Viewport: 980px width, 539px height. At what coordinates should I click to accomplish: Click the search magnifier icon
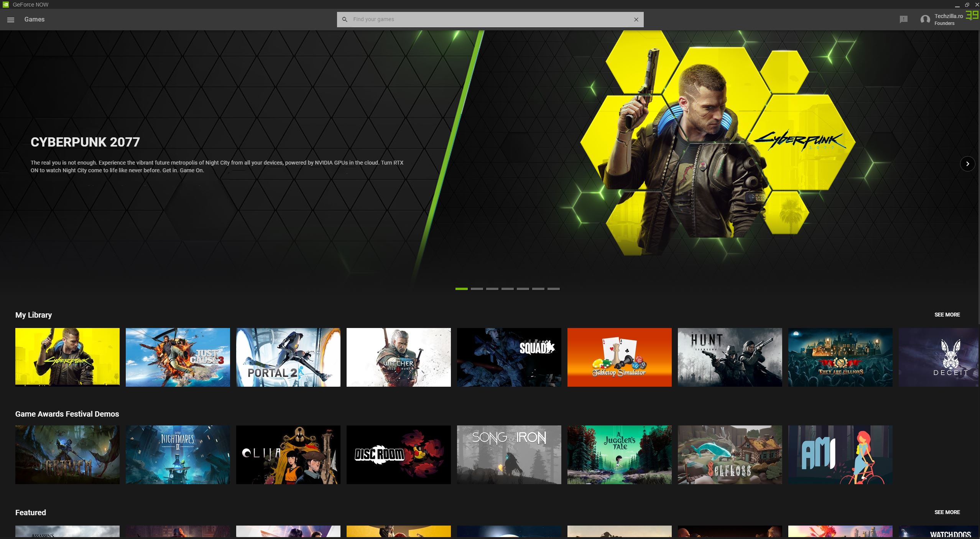pyautogui.click(x=345, y=20)
